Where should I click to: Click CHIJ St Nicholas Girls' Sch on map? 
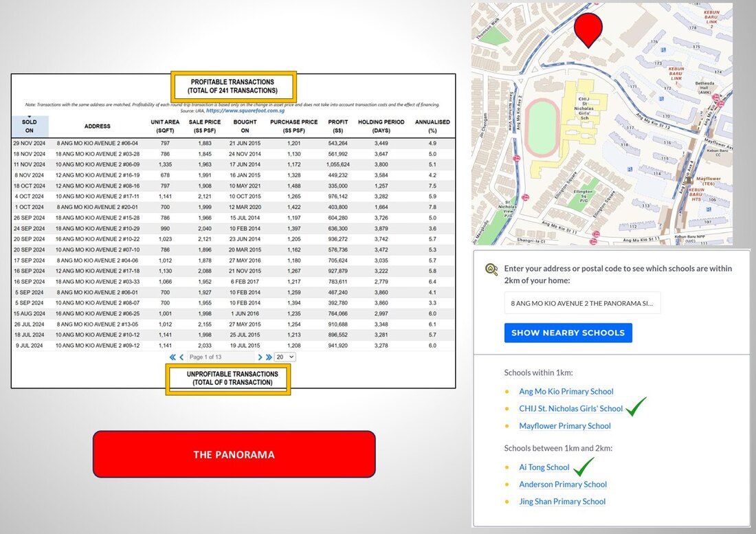click(x=583, y=108)
